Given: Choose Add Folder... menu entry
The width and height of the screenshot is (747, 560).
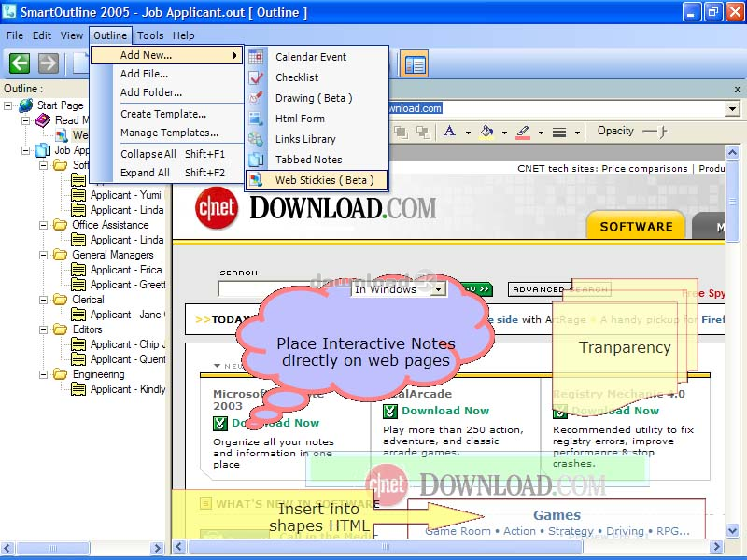Looking at the screenshot, I should [167, 92].
